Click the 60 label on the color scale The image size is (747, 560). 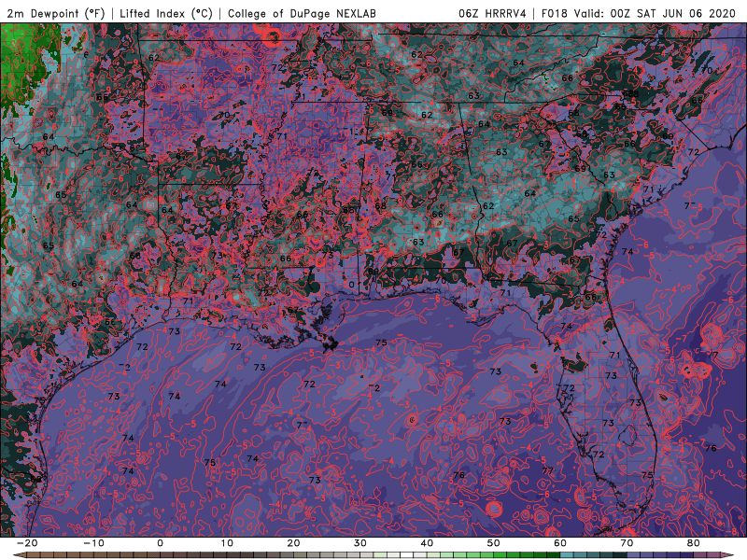560,543
